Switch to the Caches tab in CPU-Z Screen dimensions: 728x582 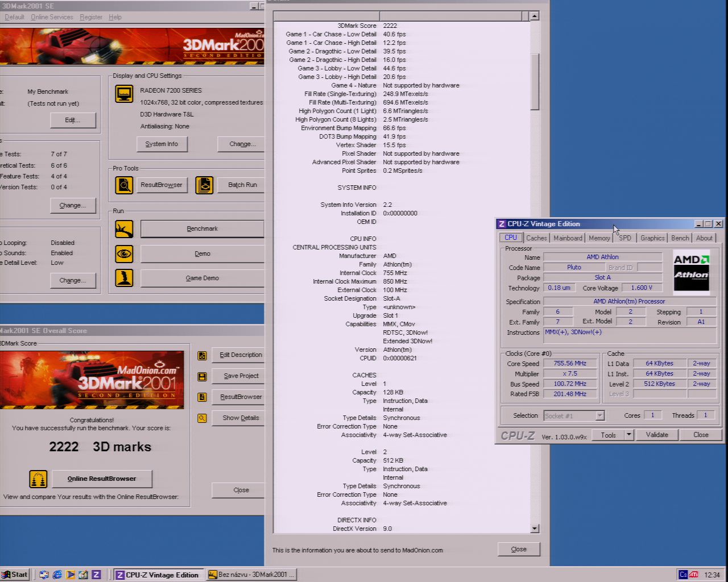tap(536, 238)
